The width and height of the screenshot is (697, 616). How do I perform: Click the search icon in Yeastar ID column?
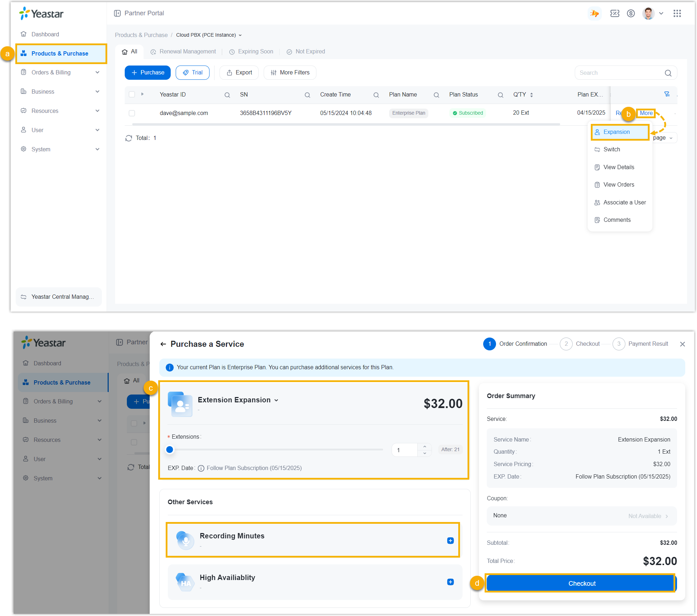(x=227, y=95)
